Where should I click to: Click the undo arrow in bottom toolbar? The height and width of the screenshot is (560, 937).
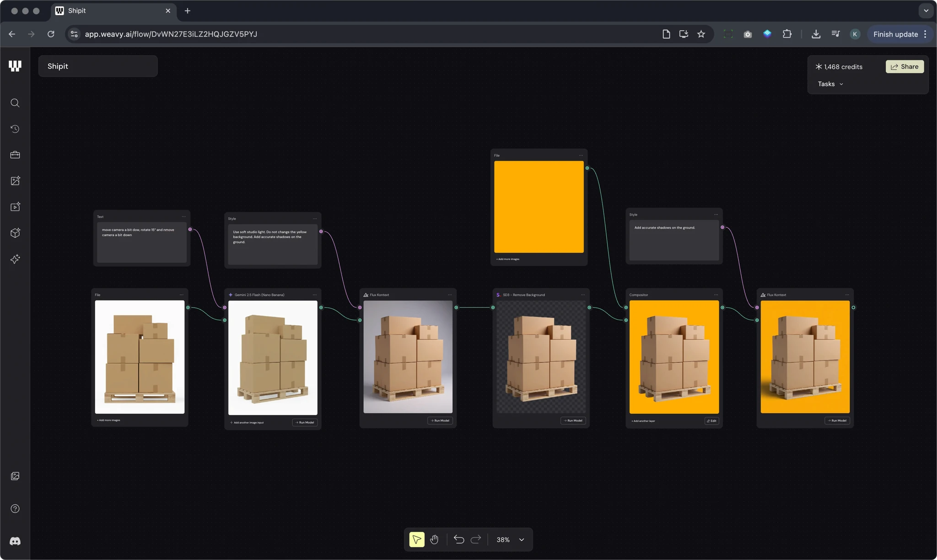pyautogui.click(x=458, y=540)
